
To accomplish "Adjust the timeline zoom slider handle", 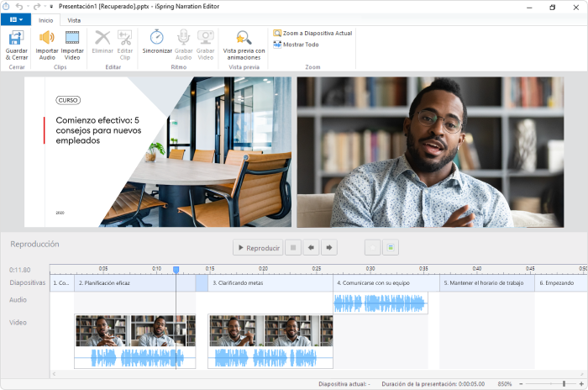I will pyautogui.click(x=564, y=383).
